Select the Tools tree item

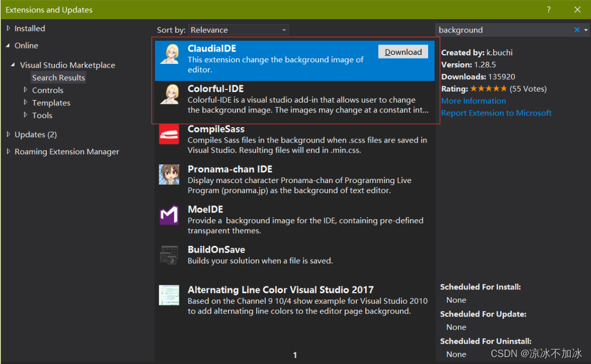point(42,115)
